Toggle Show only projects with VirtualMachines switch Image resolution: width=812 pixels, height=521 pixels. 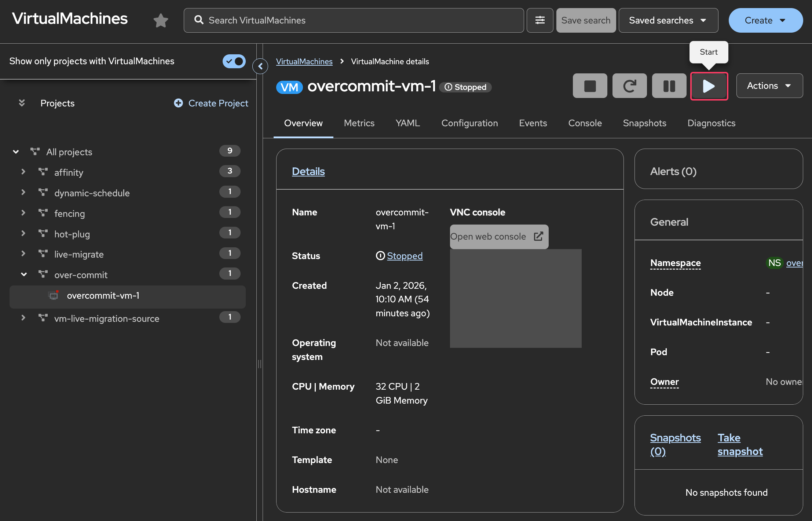[234, 61]
